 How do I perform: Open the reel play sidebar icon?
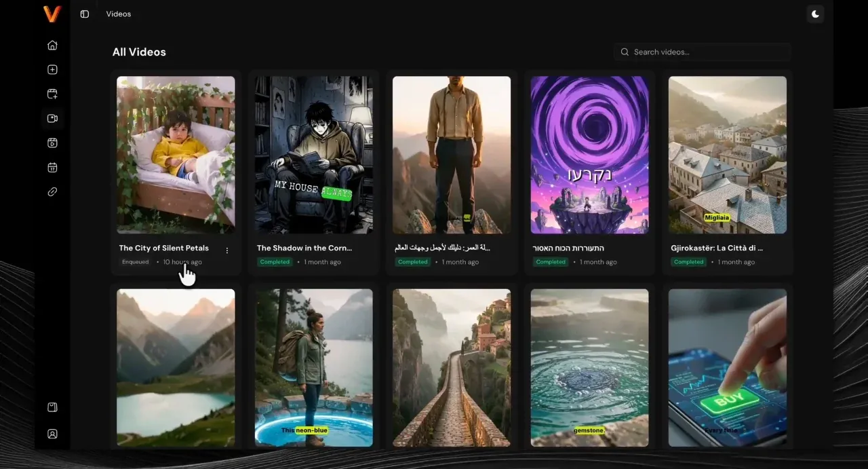[x=52, y=143]
